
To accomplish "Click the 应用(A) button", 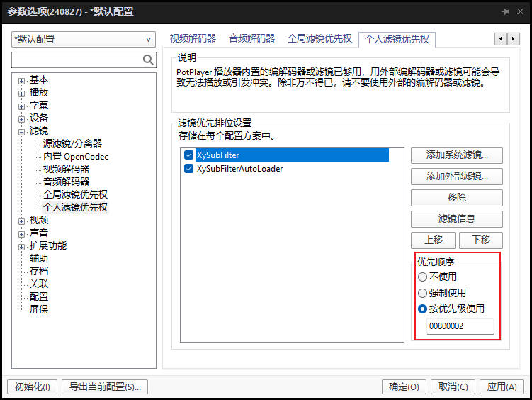I will [502, 387].
